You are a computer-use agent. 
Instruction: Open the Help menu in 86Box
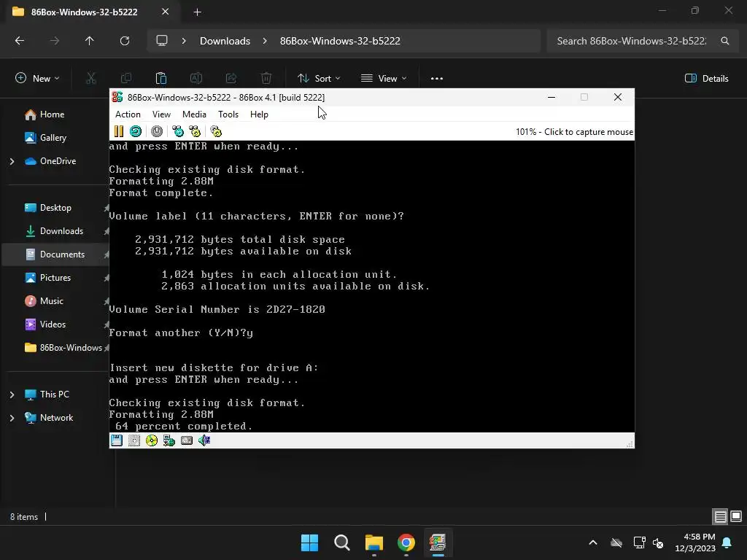point(259,114)
